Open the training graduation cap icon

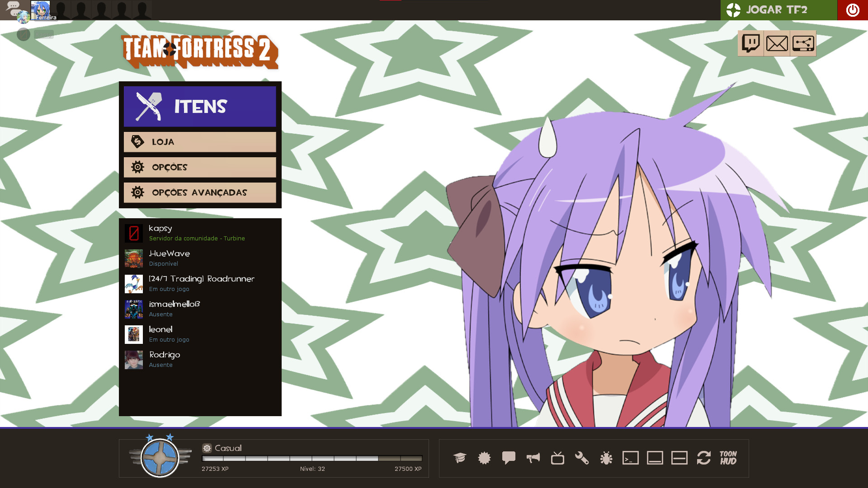click(x=460, y=458)
